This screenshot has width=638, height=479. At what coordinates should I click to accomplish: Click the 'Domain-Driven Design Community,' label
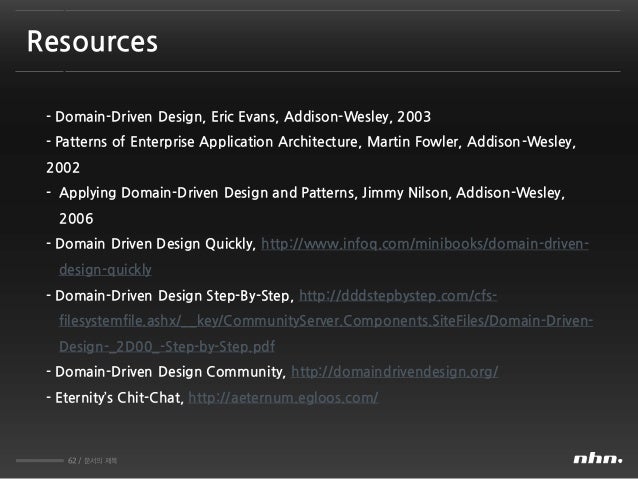coord(170,372)
